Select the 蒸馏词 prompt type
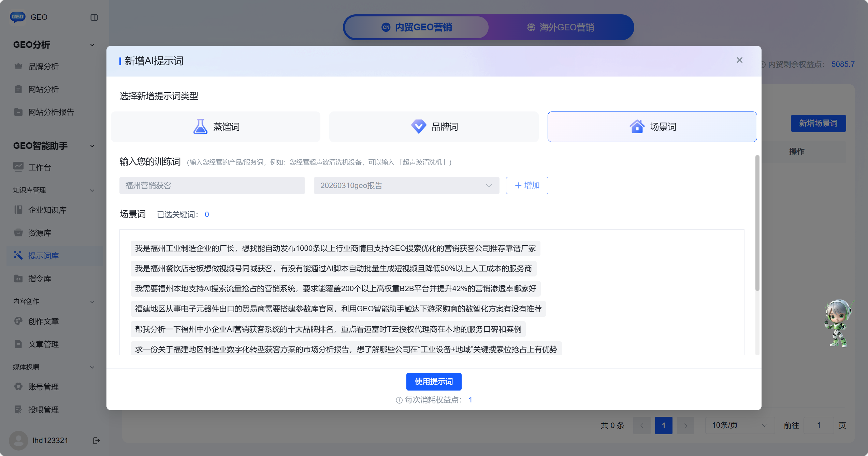The image size is (868, 456). [216, 127]
